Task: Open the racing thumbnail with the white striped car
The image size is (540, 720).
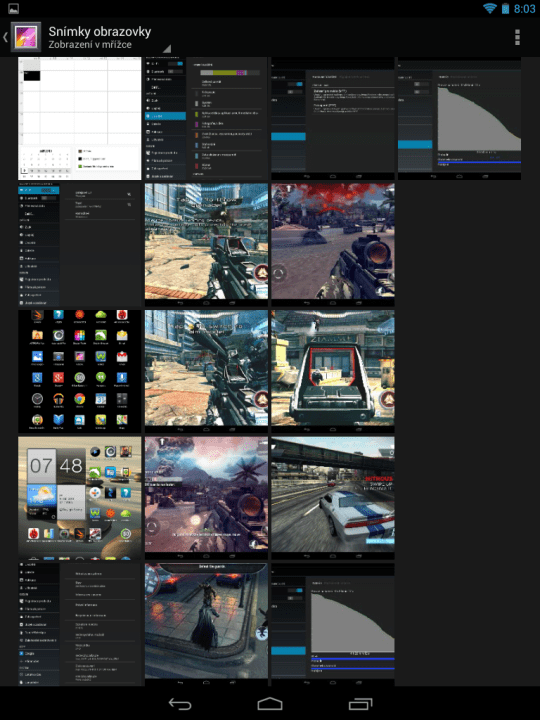Action: tap(333, 498)
